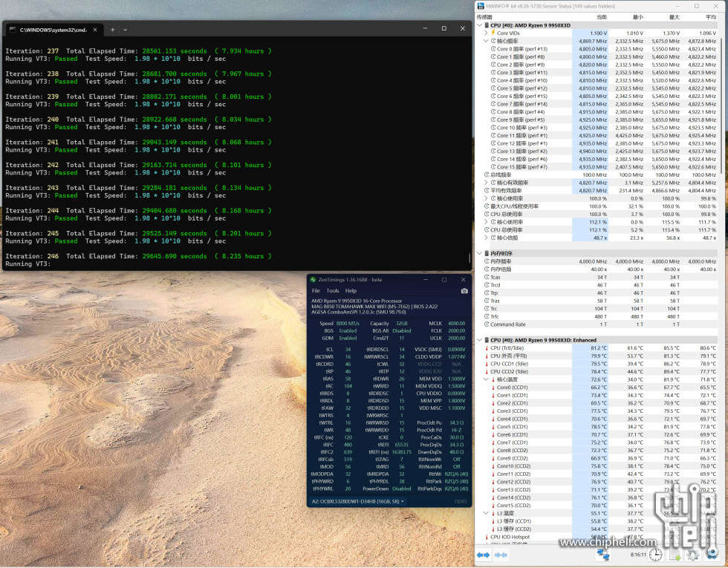Open HWiNFO sensor settings gear icon

[692, 555]
